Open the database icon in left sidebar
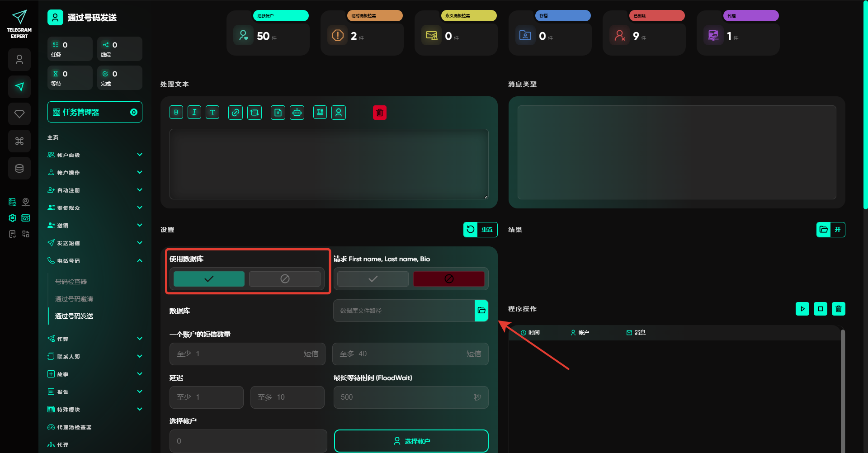The image size is (868, 453). click(x=19, y=168)
